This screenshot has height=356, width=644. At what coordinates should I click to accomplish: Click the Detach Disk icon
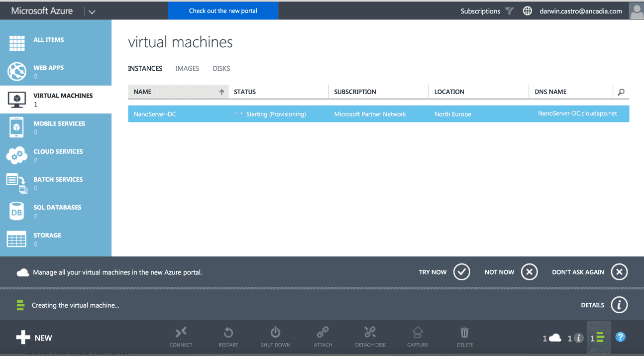(x=370, y=332)
